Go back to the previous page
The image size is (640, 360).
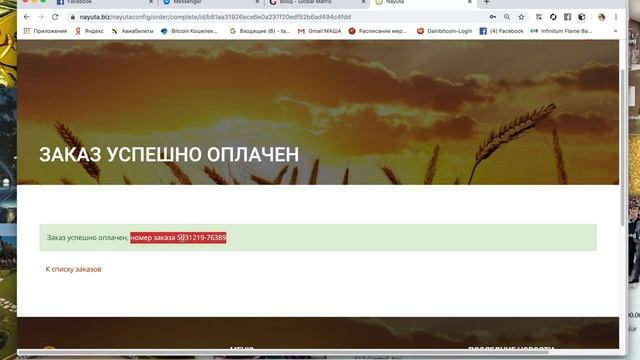[x=27, y=17]
